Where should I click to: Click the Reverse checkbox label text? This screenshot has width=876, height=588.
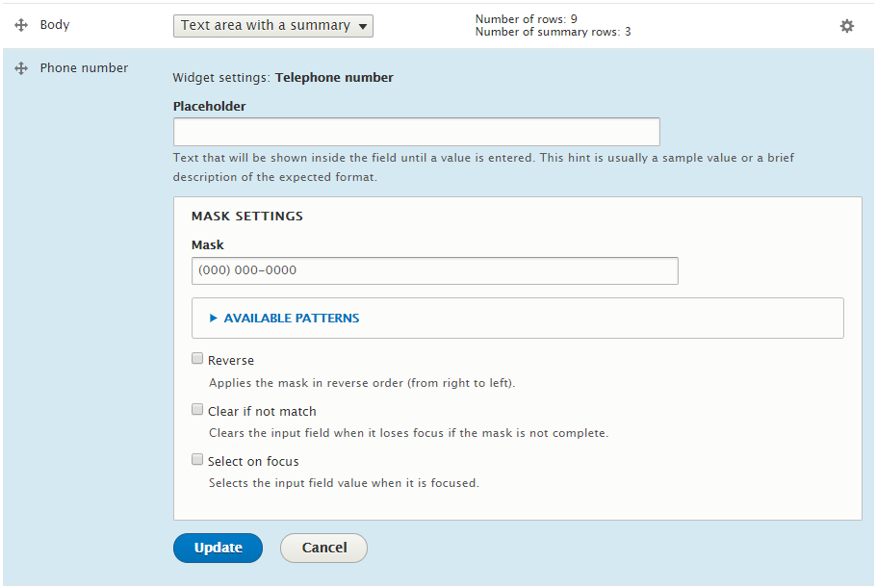coord(231,361)
